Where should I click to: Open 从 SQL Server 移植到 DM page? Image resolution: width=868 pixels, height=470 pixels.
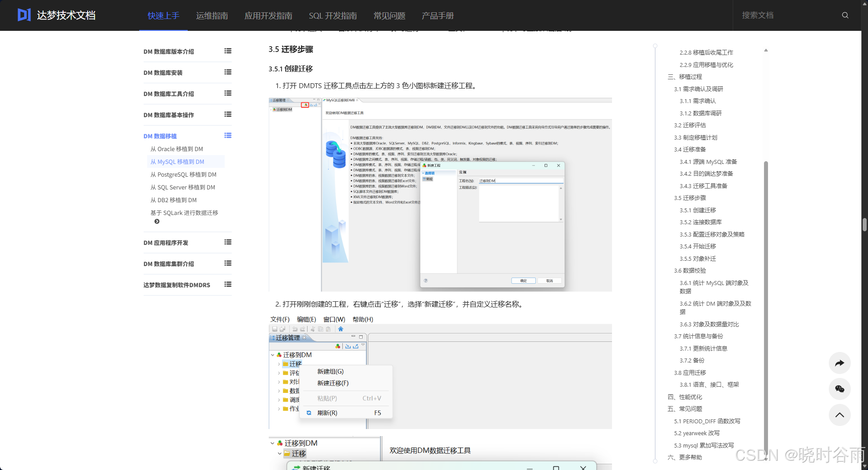point(183,188)
